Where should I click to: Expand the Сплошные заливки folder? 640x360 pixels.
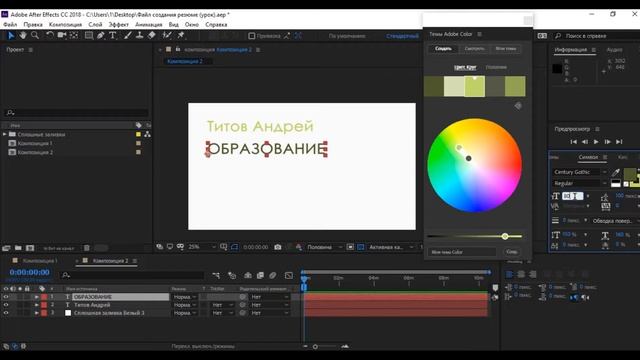click(x=4, y=134)
